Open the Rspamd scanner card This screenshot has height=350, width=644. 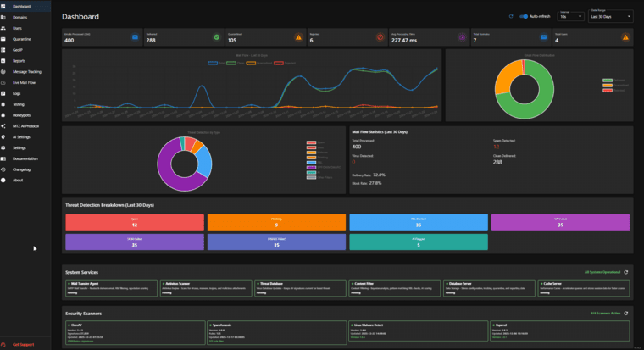(x=560, y=331)
